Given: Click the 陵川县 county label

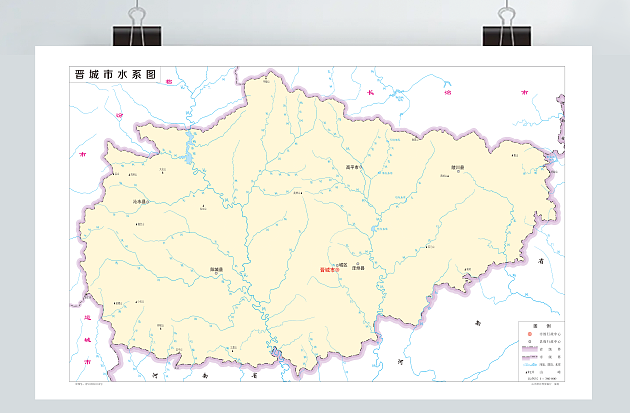Looking at the screenshot, I should point(457,168).
